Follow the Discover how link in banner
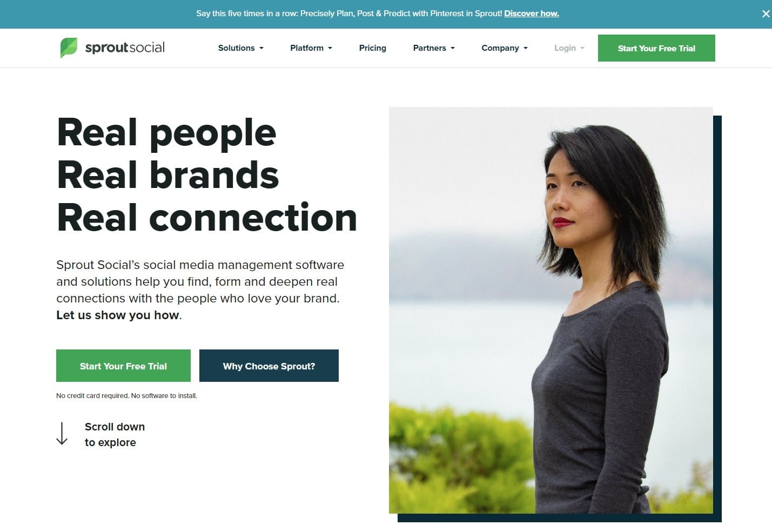772x532 pixels. click(532, 14)
